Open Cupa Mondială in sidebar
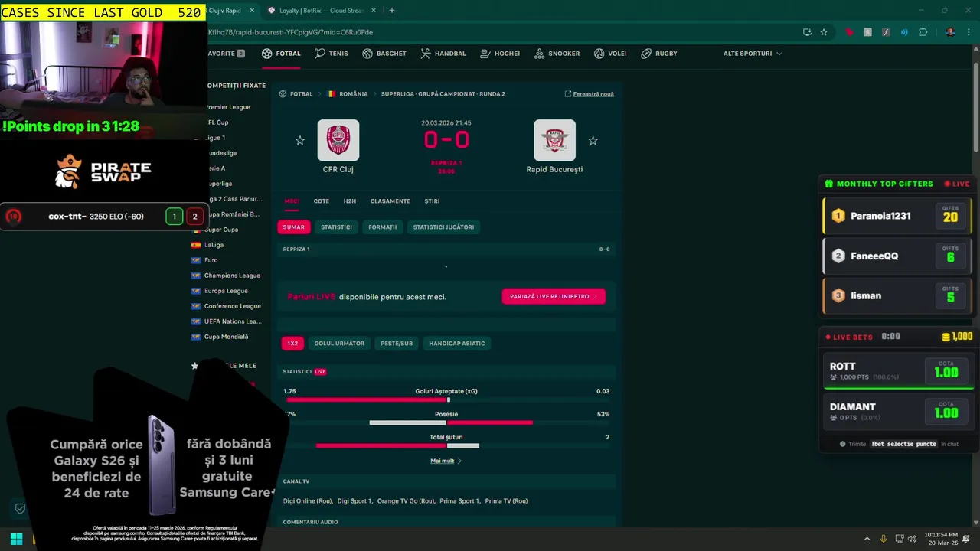 (226, 337)
